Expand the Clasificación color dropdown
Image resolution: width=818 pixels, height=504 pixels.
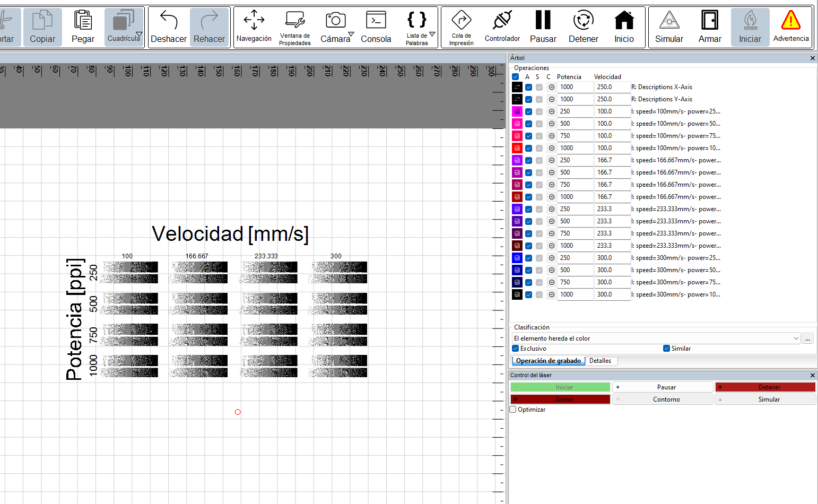click(656, 338)
